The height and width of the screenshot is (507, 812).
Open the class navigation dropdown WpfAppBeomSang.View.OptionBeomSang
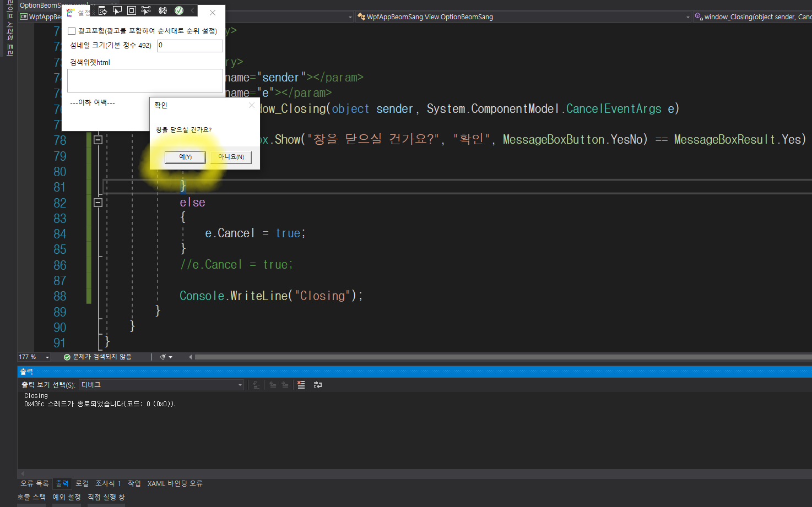(x=523, y=17)
